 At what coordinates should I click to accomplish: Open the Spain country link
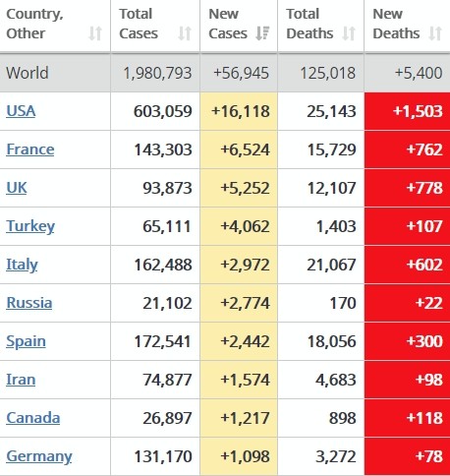coord(26,341)
